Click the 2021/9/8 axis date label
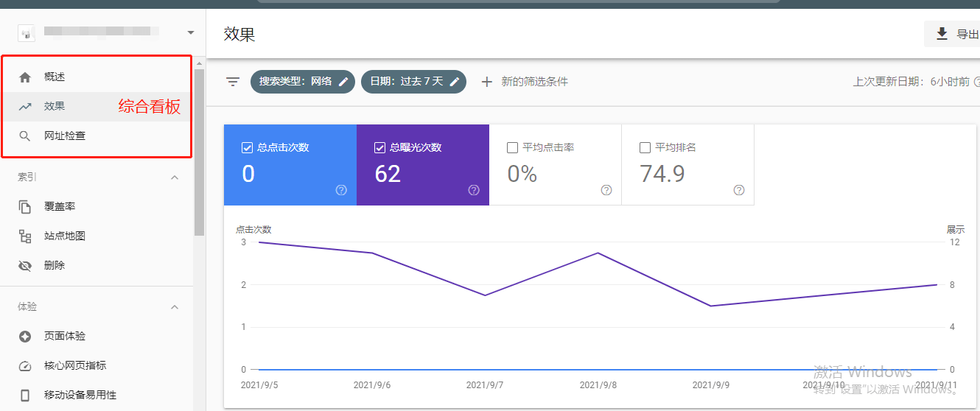The height and width of the screenshot is (411, 980). (598, 385)
